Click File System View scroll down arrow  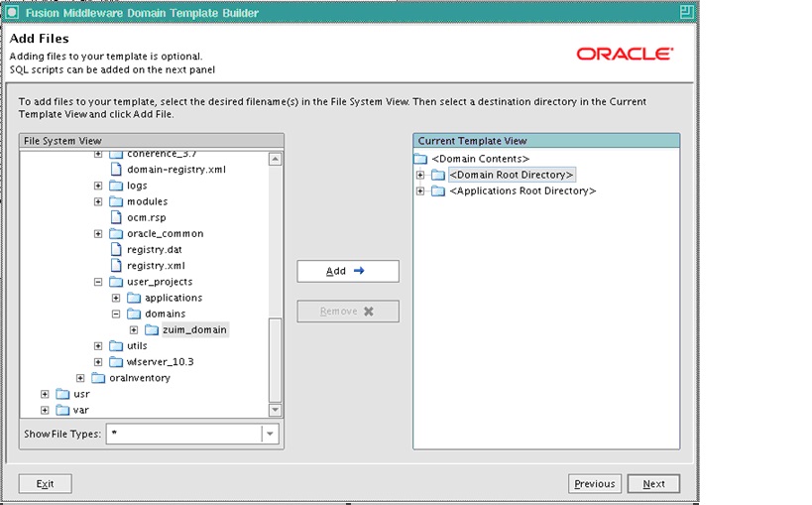[x=275, y=410]
